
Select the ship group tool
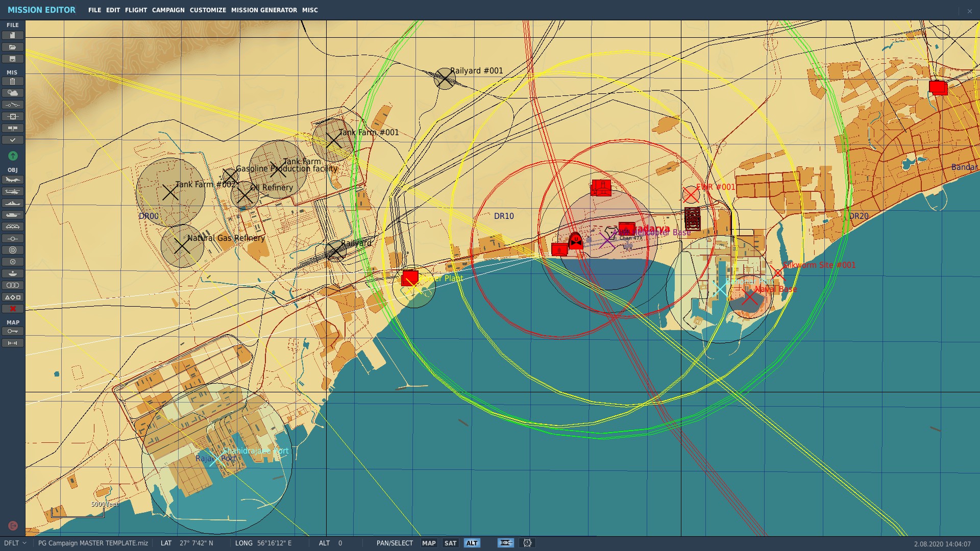coord(13,203)
